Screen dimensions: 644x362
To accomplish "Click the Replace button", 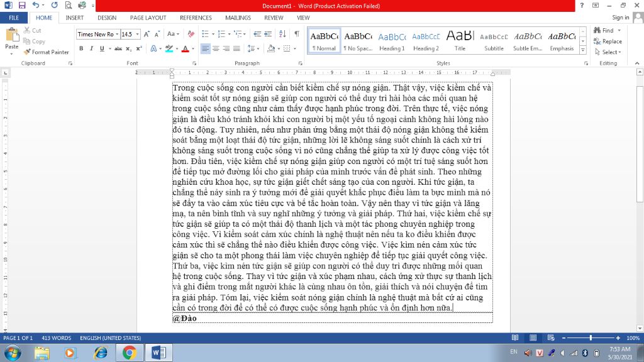I will pyautogui.click(x=608, y=41).
